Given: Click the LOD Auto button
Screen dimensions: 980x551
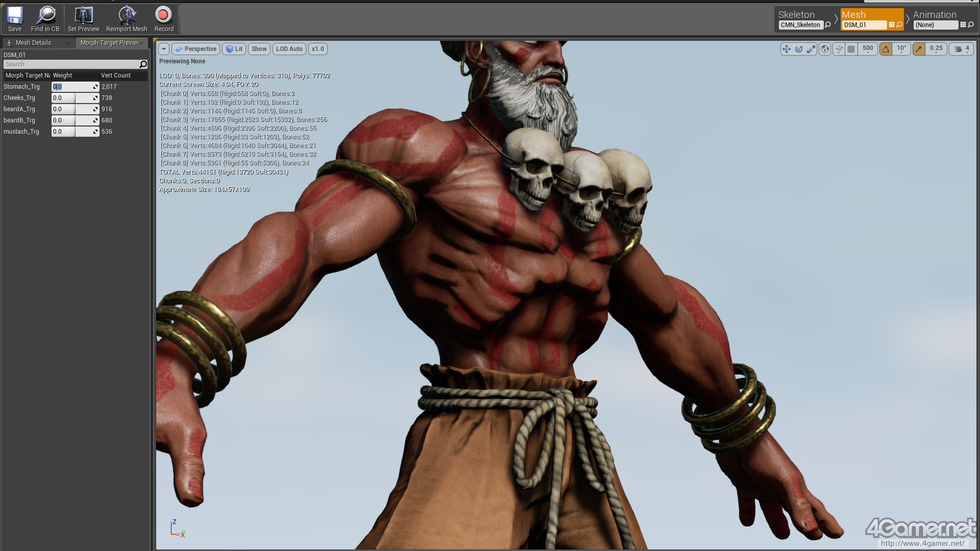Looking at the screenshot, I should 289,49.
